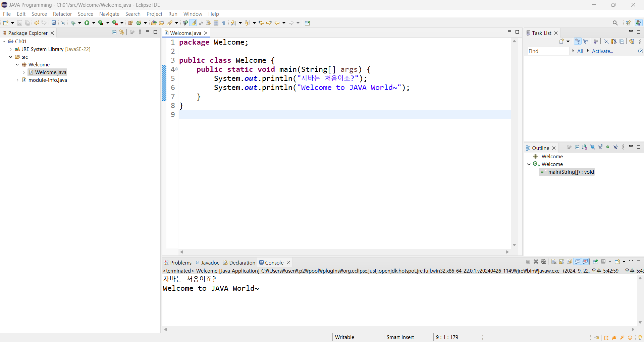644x342 pixels.
Task: Expand JRE System Library node
Action: tap(11, 49)
